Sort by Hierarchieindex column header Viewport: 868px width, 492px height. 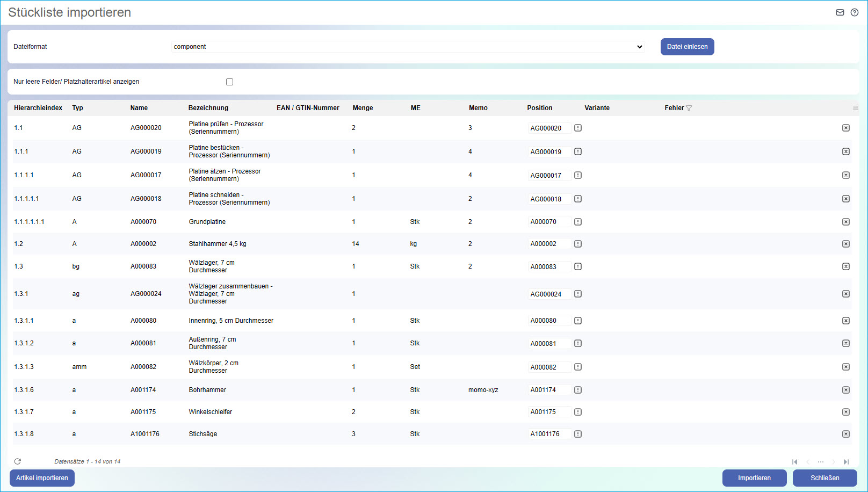(38, 108)
